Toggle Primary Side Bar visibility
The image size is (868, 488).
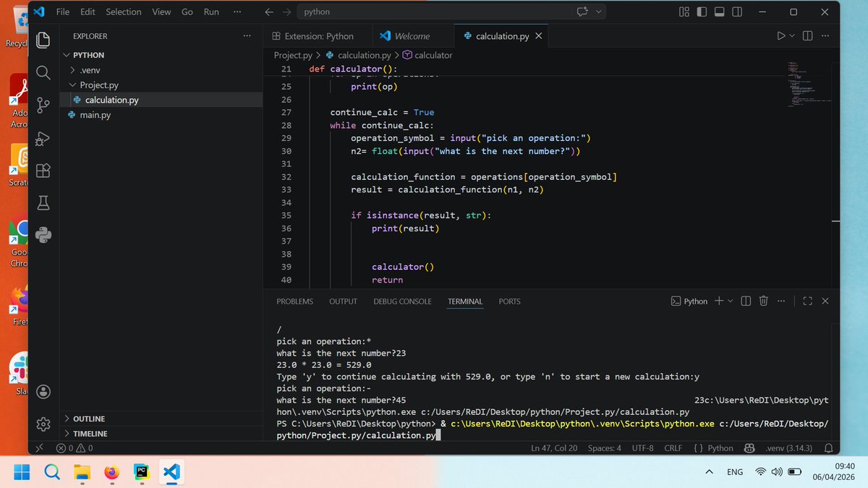coord(702,12)
